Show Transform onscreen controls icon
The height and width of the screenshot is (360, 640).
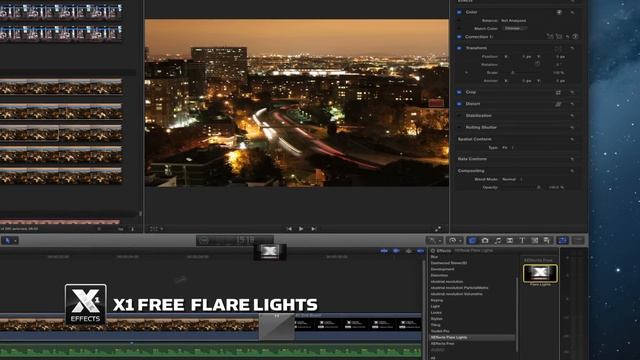pos(558,48)
